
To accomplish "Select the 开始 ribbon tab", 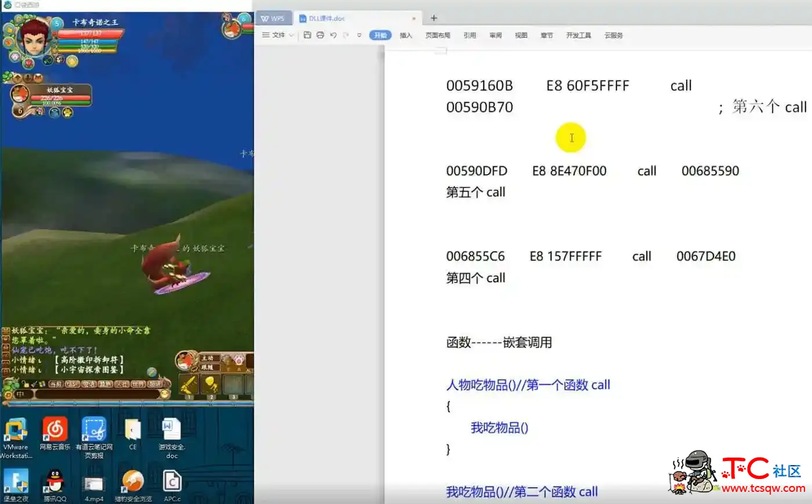I will tap(380, 35).
